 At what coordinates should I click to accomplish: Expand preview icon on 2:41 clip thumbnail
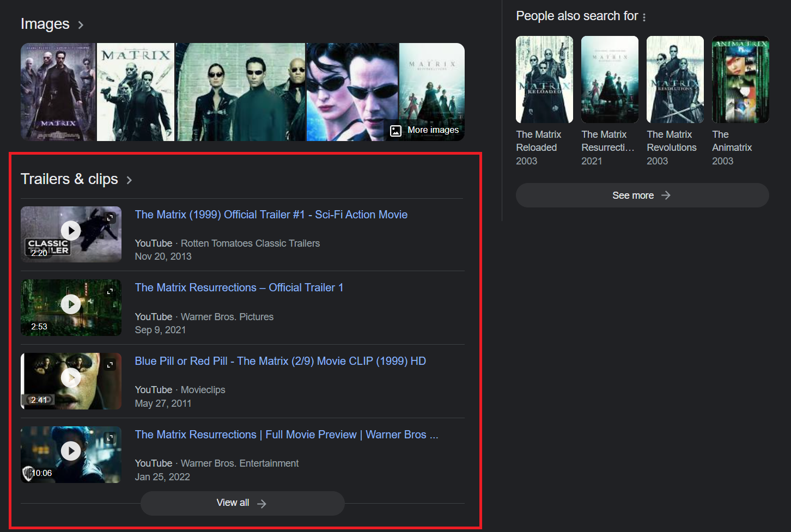(110, 365)
